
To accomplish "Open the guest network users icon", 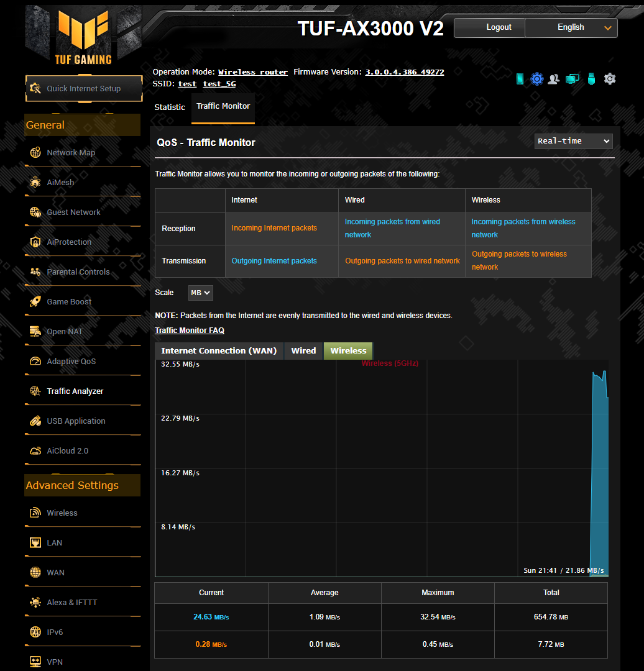I will coord(554,79).
